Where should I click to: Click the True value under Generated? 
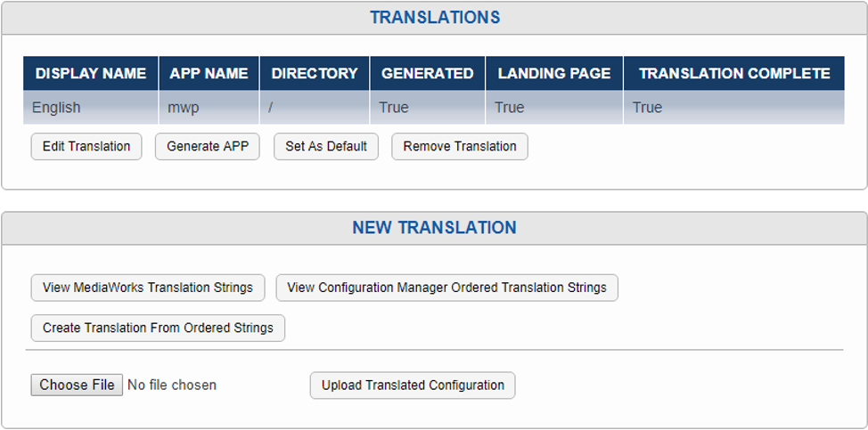(428, 107)
